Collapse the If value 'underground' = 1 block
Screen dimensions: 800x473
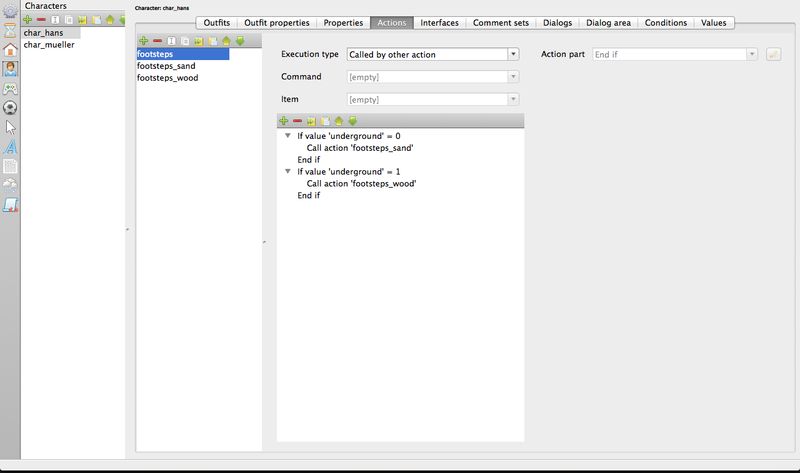tap(287, 172)
